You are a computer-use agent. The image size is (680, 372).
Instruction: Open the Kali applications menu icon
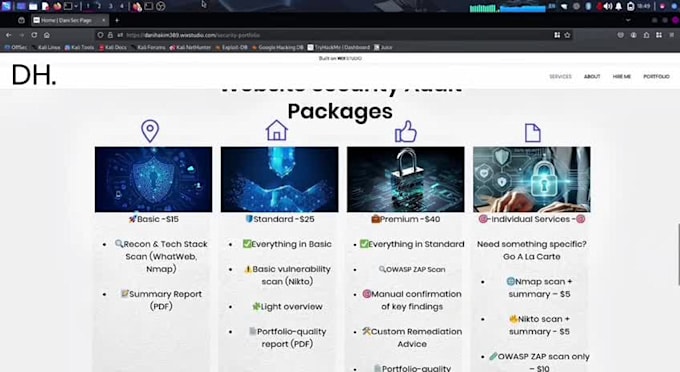(6, 6)
